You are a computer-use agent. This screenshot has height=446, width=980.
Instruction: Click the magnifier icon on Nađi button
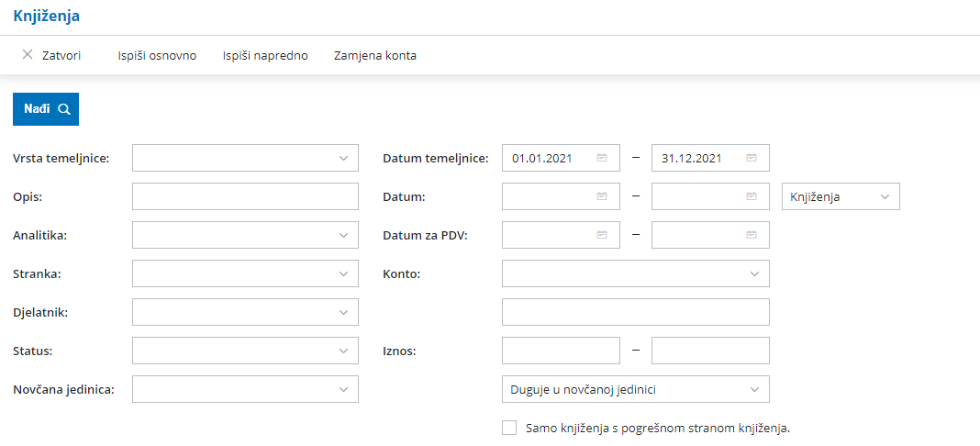(63, 109)
